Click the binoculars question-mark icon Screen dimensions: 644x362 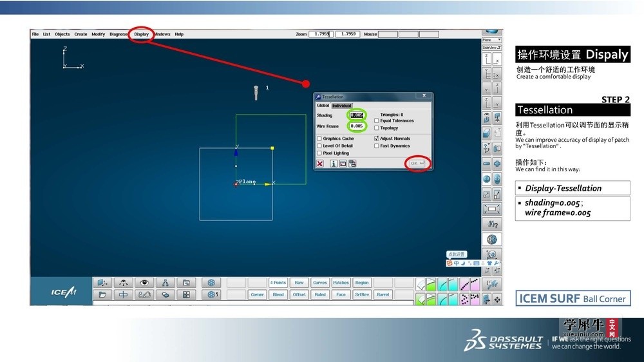coord(491,224)
